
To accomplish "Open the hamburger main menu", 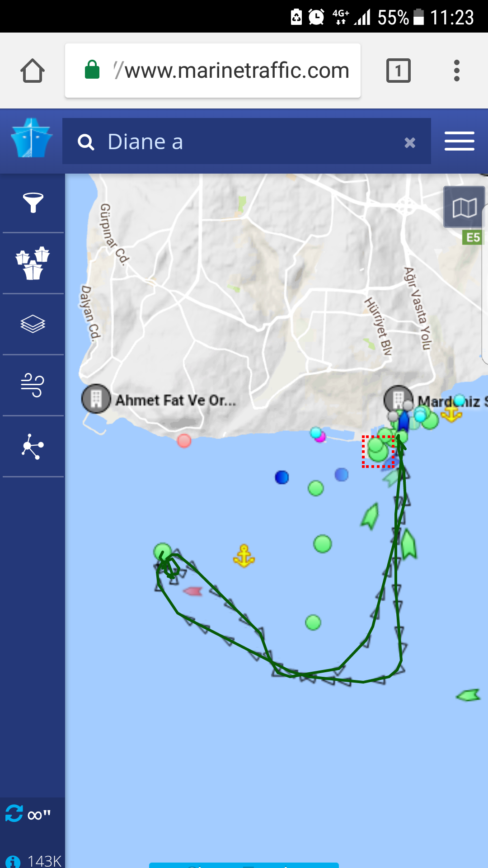I will pyautogui.click(x=459, y=141).
